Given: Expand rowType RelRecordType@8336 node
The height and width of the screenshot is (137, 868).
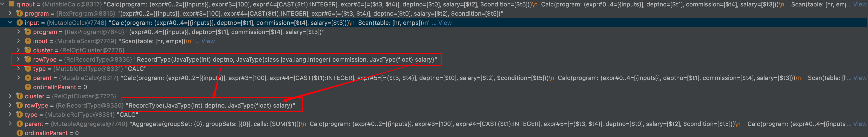Looking at the screenshot, I should (x=19, y=60).
